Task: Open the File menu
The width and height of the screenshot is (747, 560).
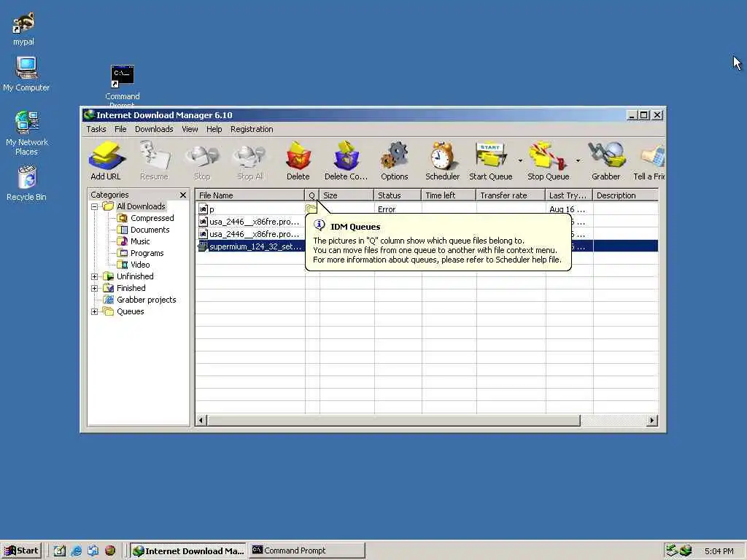Action: pos(120,129)
